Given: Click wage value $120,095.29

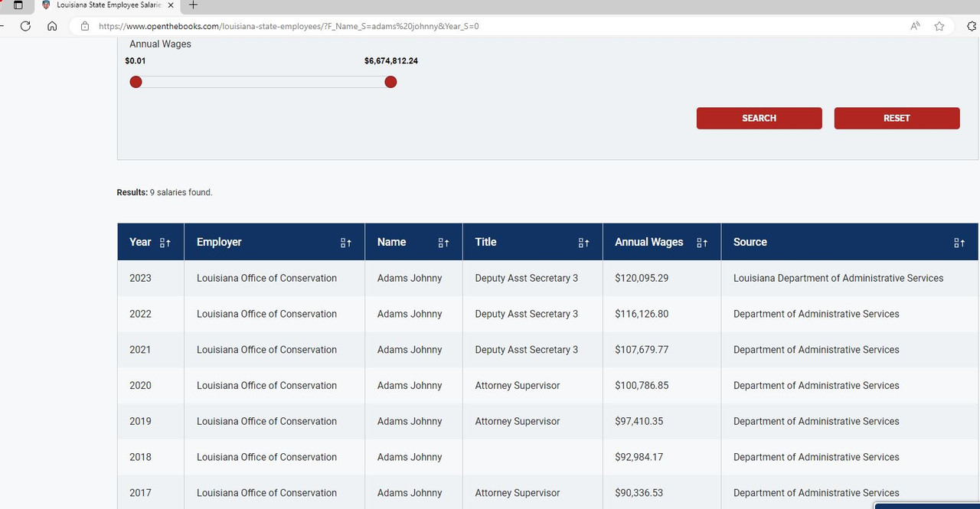Looking at the screenshot, I should [642, 278].
